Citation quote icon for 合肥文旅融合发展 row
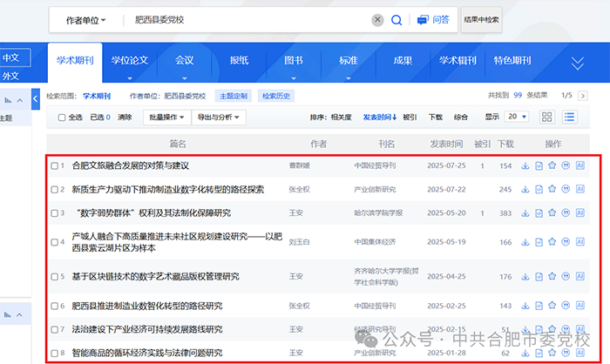The height and width of the screenshot is (364, 610). pyautogui.click(x=566, y=165)
